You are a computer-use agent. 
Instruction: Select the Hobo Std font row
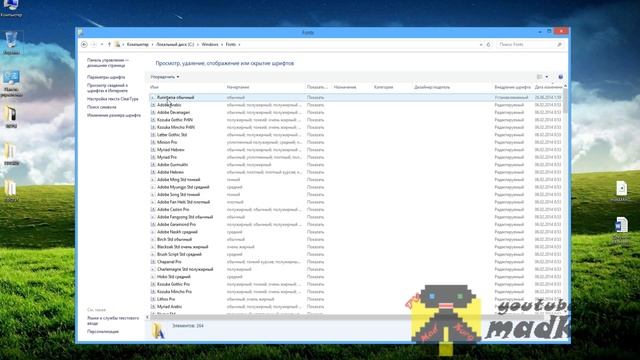356,277
